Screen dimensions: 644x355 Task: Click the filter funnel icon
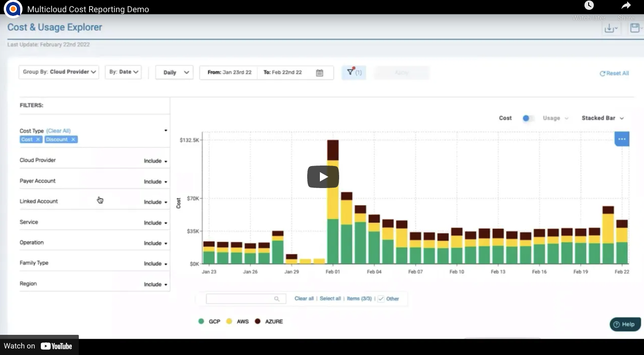[350, 72]
